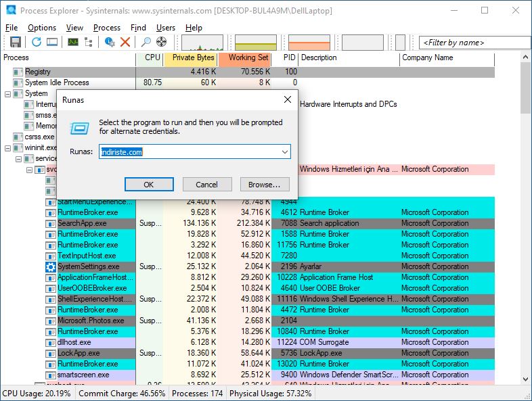Click the Runas dialog program icon
Viewport: 532px width, 401px height.
tap(80, 128)
